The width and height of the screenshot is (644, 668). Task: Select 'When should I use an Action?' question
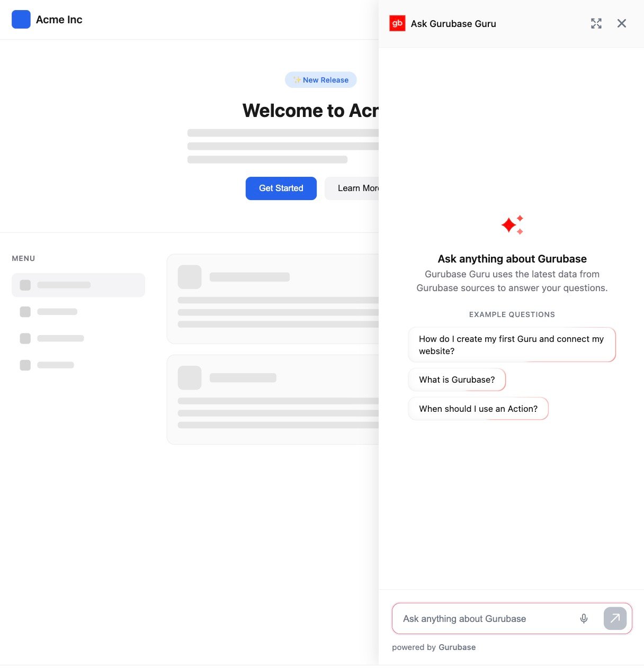pyautogui.click(x=478, y=409)
